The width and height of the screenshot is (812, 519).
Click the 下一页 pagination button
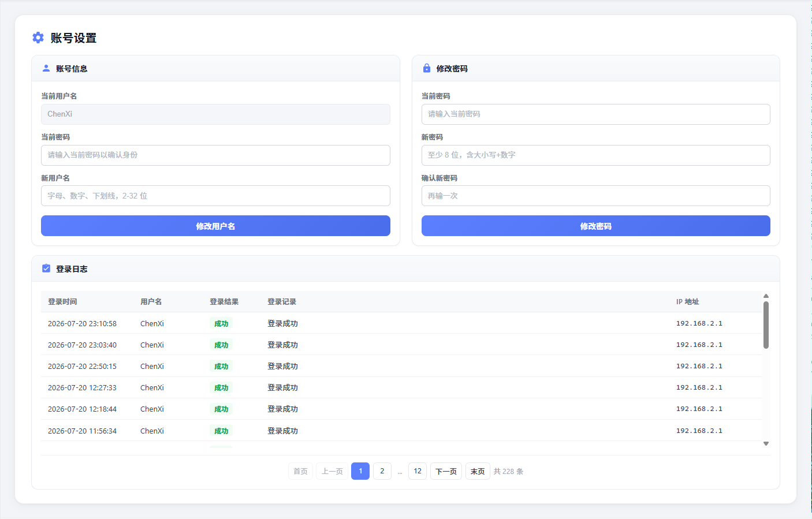pyautogui.click(x=446, y=471)
